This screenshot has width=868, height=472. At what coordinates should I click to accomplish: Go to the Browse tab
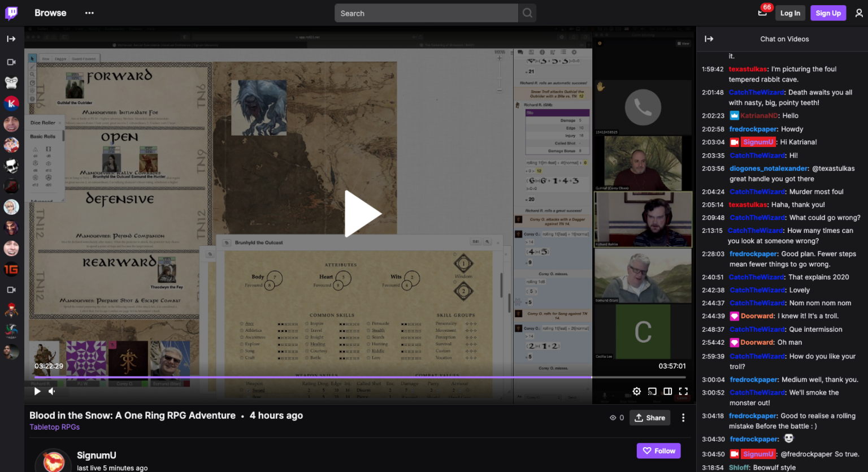[x=50, y=13]
